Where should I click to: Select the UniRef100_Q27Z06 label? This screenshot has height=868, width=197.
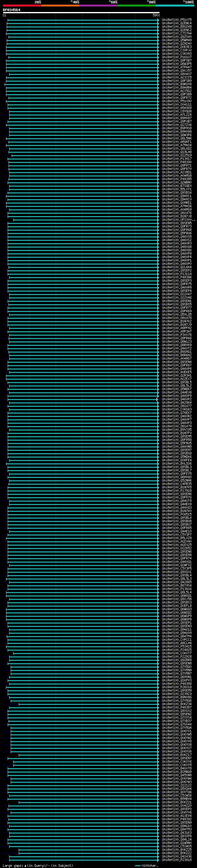point(176,125)
